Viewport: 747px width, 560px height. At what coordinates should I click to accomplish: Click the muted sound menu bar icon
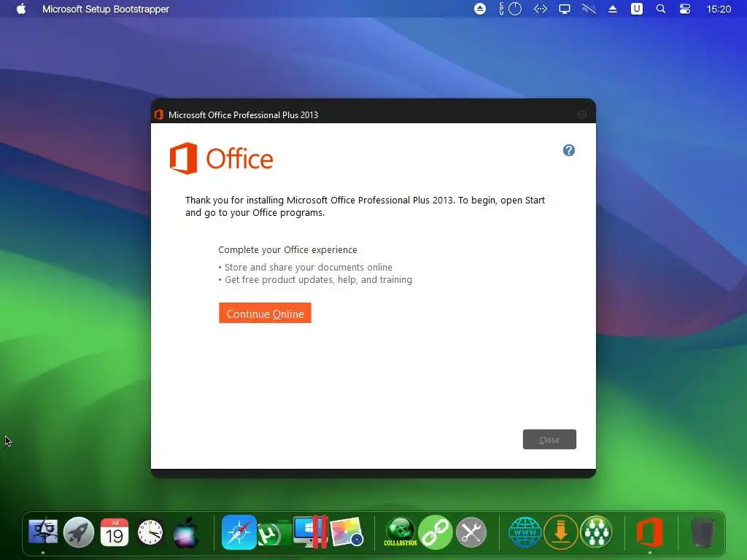pos(589,9)
